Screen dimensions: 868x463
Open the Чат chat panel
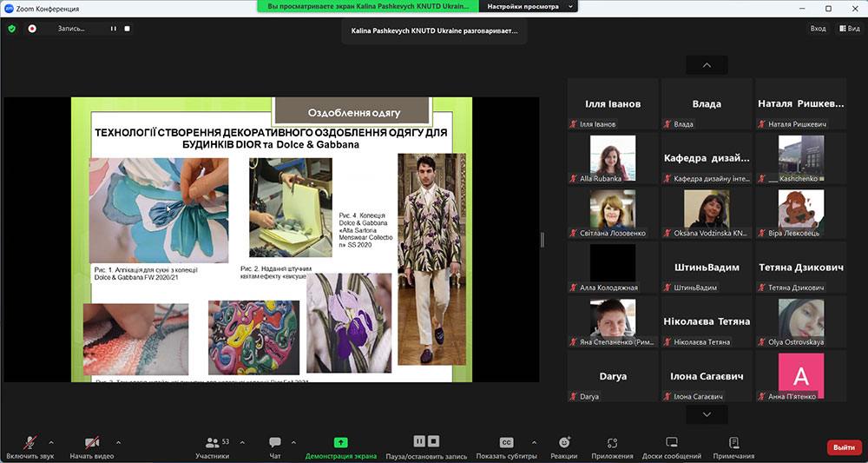pyautogui.click(x=275, y=447)
